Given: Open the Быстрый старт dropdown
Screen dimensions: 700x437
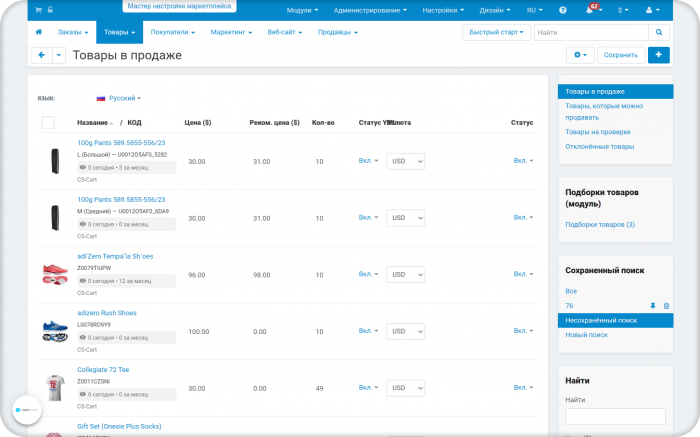Looking at the screenshot, I should click(x=496, y=32).
